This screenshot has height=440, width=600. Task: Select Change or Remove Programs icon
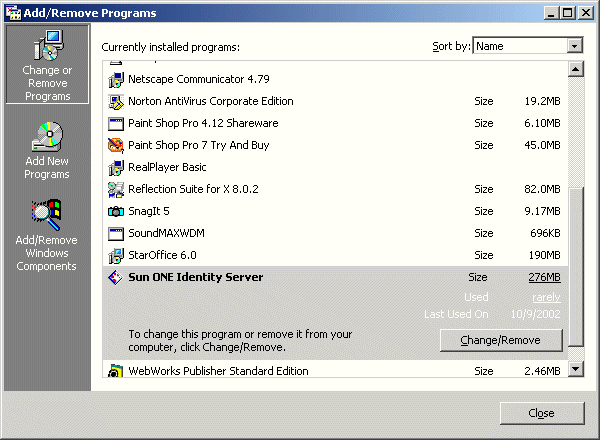click(47, 64)
